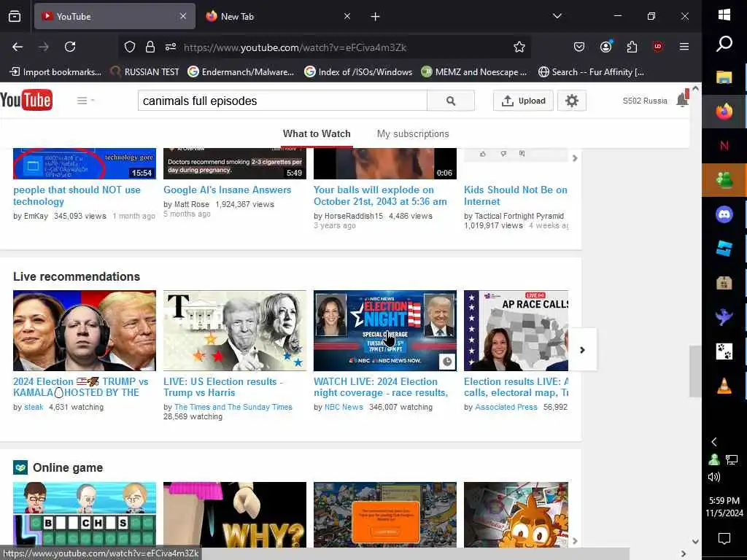The image size is (747, 560).
Task: Open a new tab with plus button
Action: pos(376,17)
